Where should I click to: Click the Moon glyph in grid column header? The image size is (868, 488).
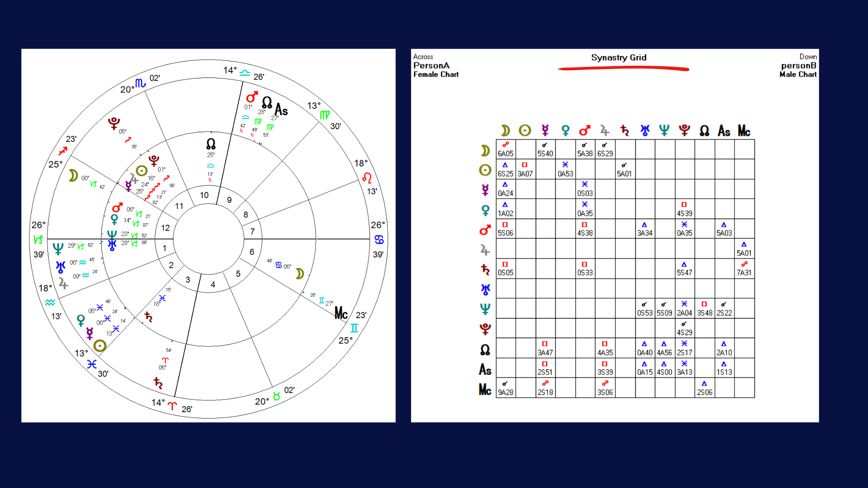pos(505,130)
